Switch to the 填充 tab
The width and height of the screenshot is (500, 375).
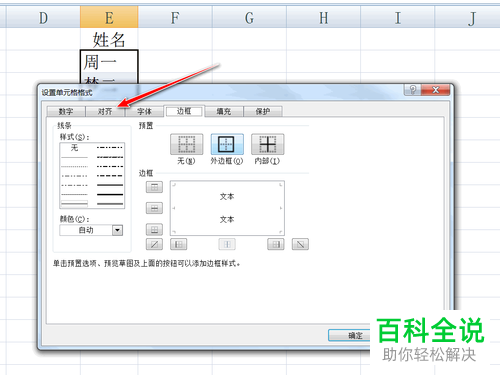click(x=224, y=111)
